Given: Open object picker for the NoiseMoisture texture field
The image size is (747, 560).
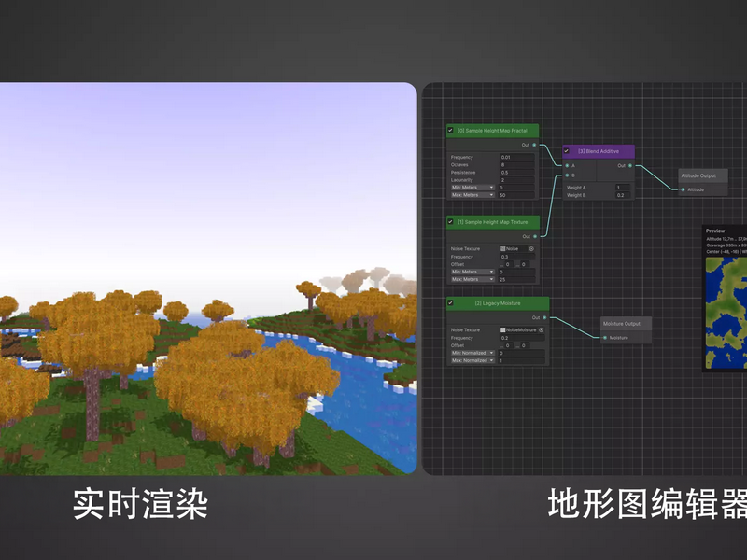Looking at the screenshot, I should (x=542, y=329).
